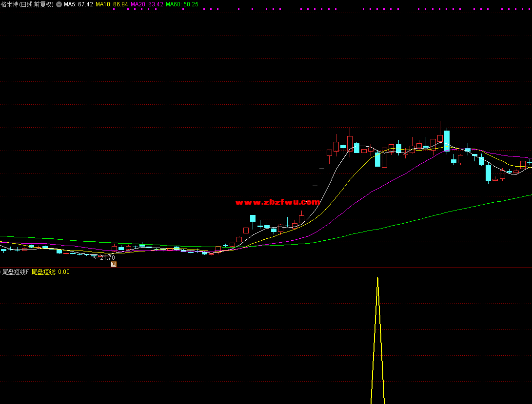Click the yellow 尾盘短线: 0.00 value

tap(51, 272)
